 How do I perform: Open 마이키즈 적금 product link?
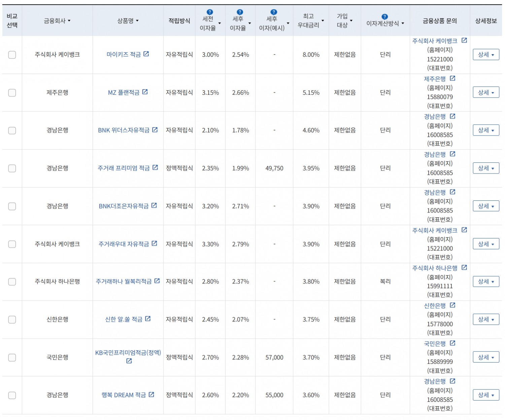coord(124,54)
